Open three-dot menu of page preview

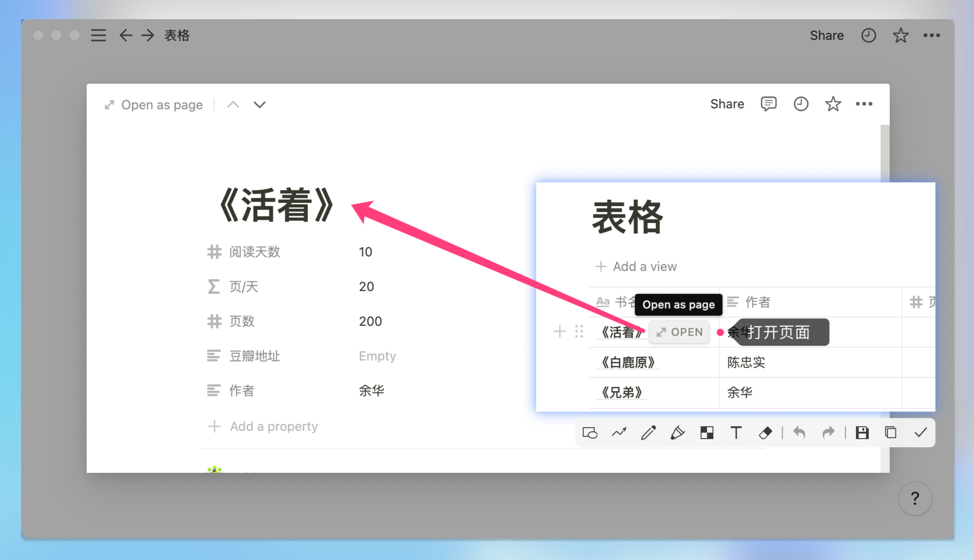[x=864, y=104]
